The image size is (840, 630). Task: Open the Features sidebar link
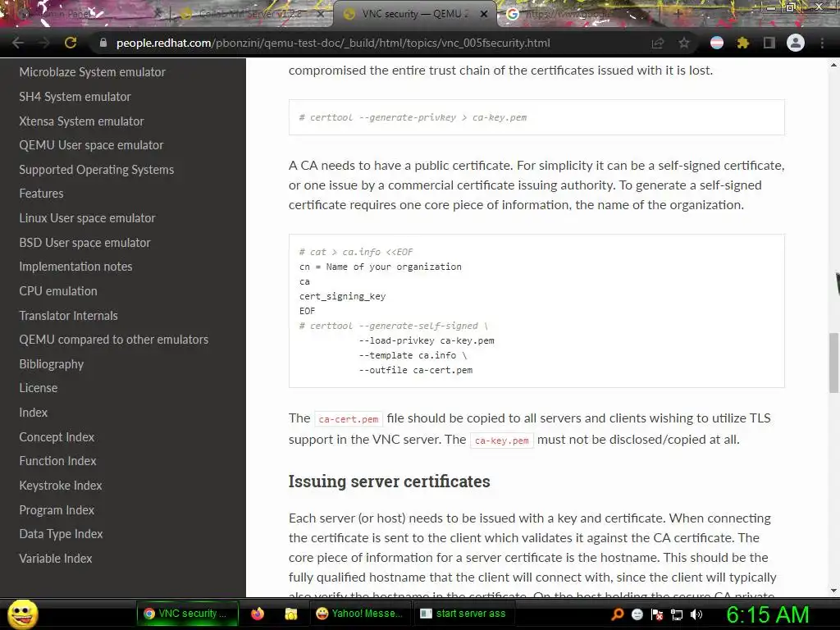pyautogui.click(x=41, y=194)
